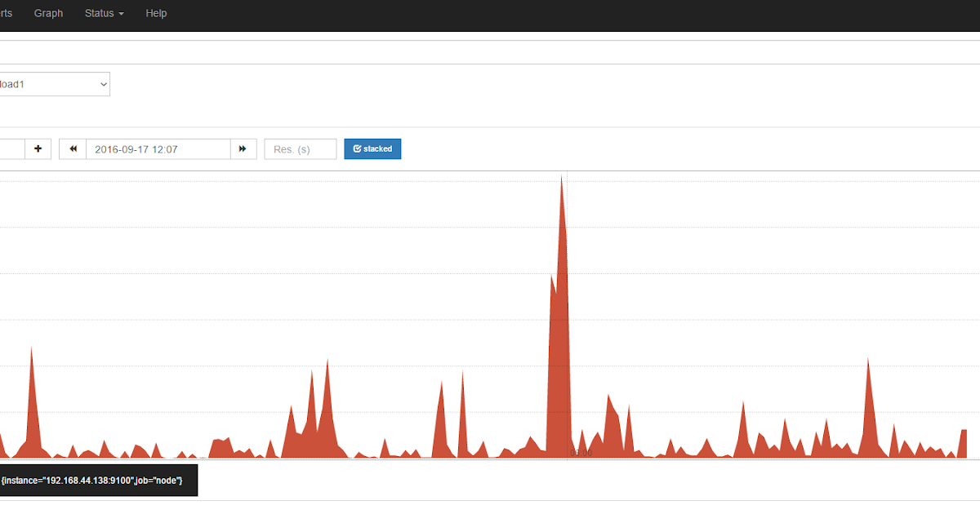Image resolution: width=980 pixels, height=514 pixels.
Task: Click the duration box left of the plus button
Action: (12, 148)
